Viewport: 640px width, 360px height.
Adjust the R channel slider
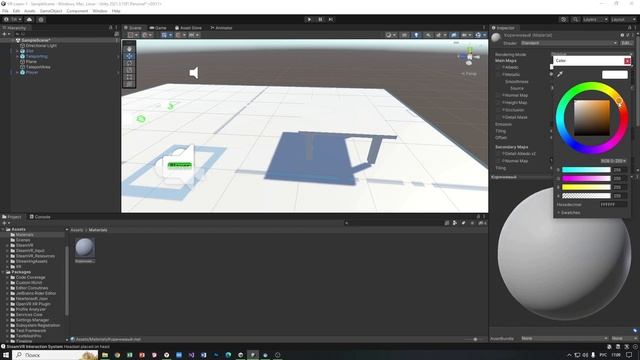click(586, 170)
